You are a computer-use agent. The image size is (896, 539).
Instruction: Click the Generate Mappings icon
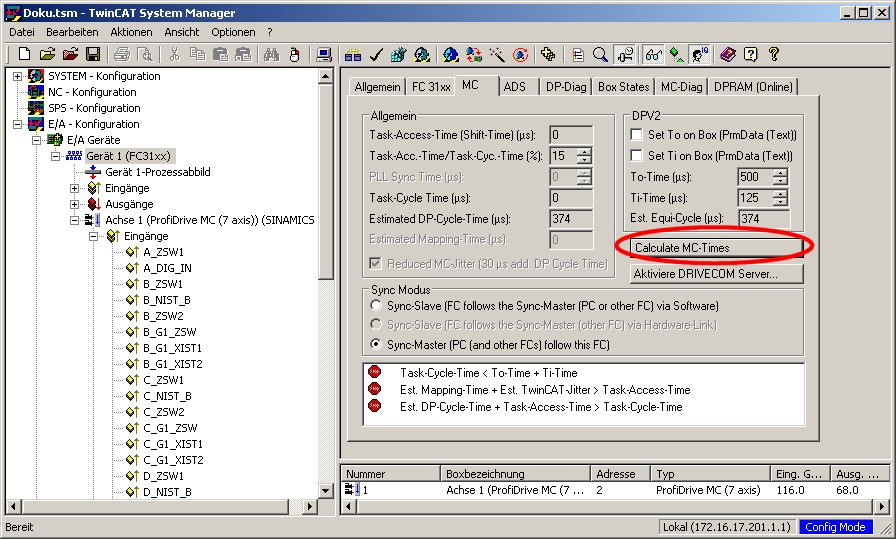353,54
